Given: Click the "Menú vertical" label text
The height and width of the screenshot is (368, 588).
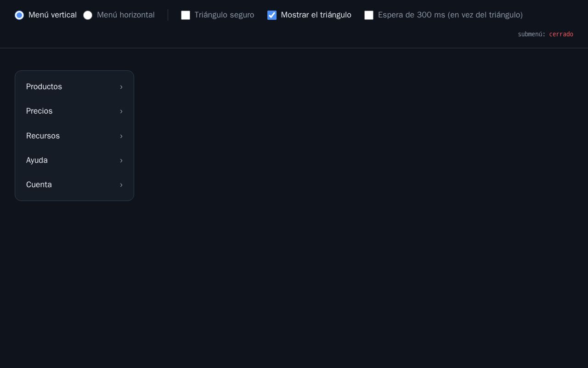Looking at the screenshot, I should pos(52,15).
